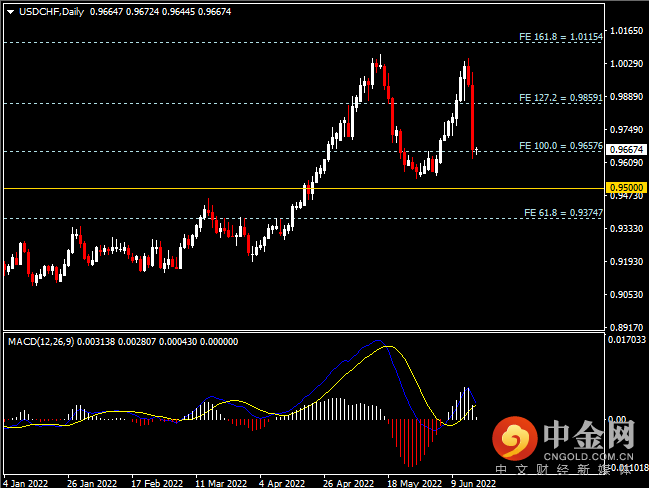
Task: Click the 17 Feb 2022 date label
Action: (157, 483)
